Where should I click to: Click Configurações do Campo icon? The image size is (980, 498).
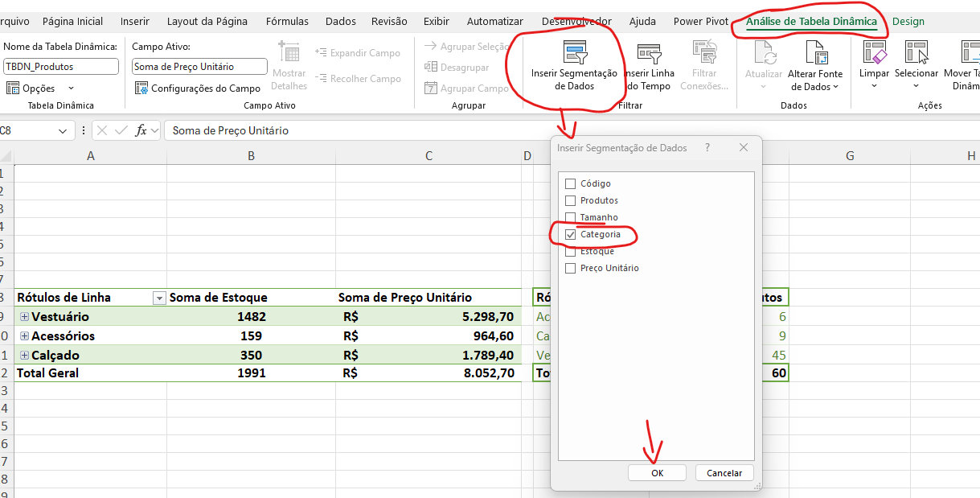[x=141, y=88]
